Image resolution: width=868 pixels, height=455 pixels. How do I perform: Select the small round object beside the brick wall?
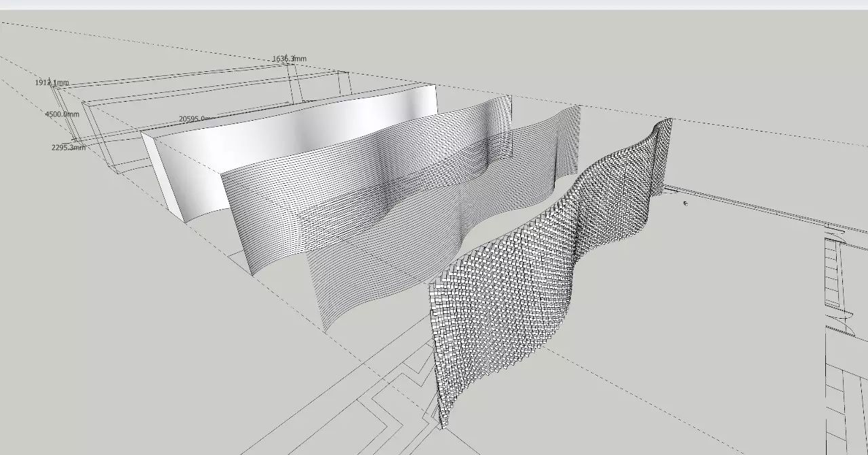point(685,203)
